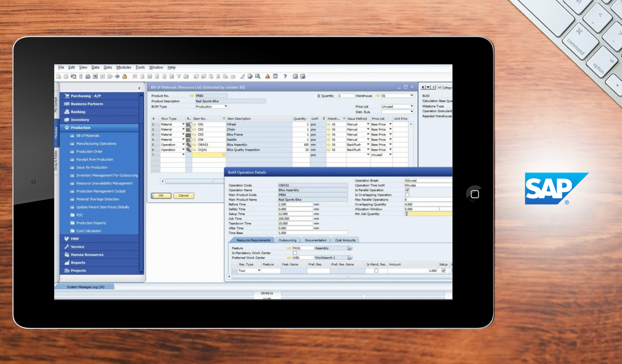The width and height of the screenshot is (622, 364).
Task: Activate the Filter table toolbar icon
Action: 178,76
